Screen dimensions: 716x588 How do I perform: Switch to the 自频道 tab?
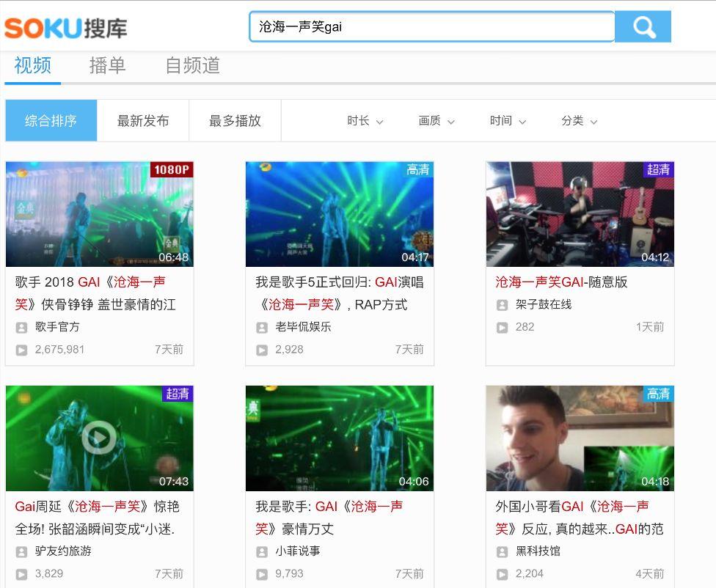click(192, 65)
